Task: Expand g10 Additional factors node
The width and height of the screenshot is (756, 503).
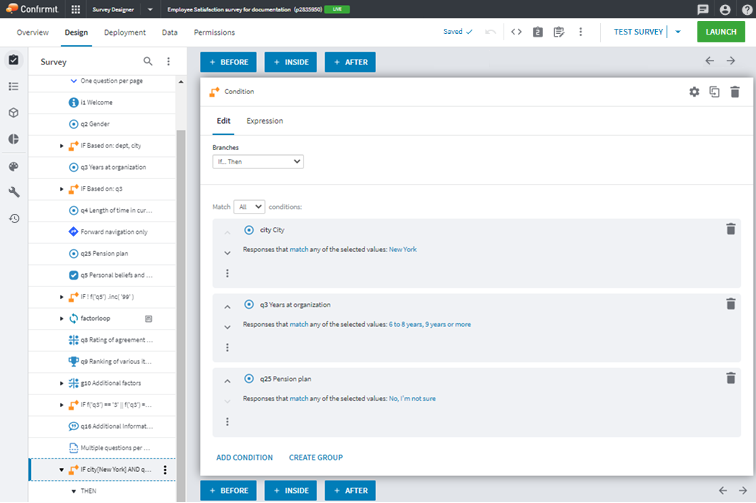Action: click(61, 383)
